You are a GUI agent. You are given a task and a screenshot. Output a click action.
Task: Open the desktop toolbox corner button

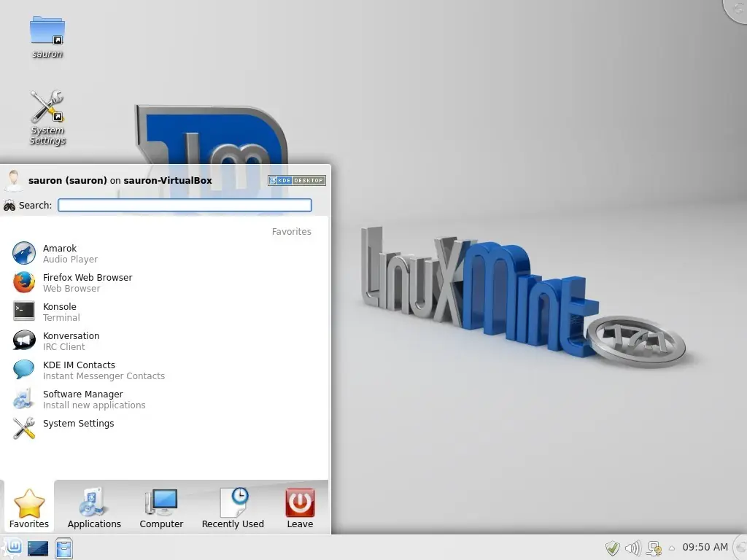click(x=737, y=9)
